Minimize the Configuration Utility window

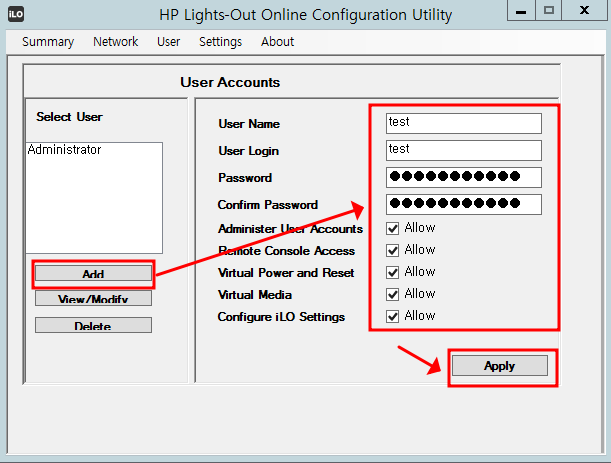click(521, 11)
